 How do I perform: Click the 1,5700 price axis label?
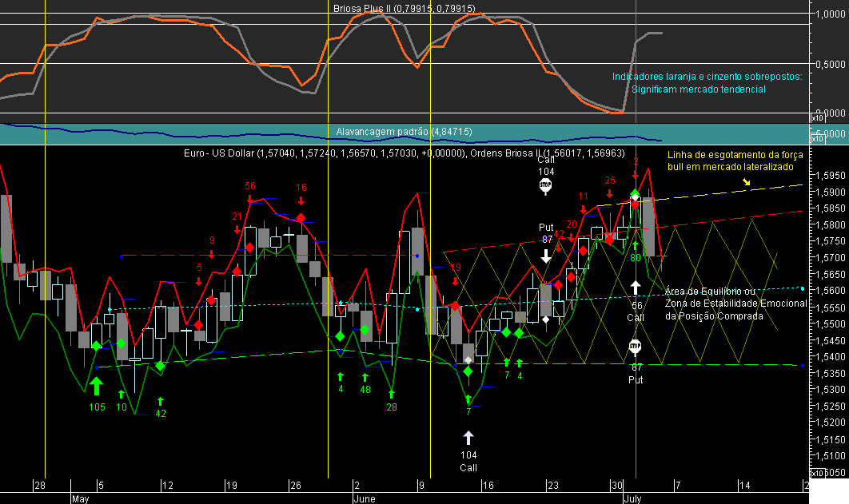pos(830,258)
